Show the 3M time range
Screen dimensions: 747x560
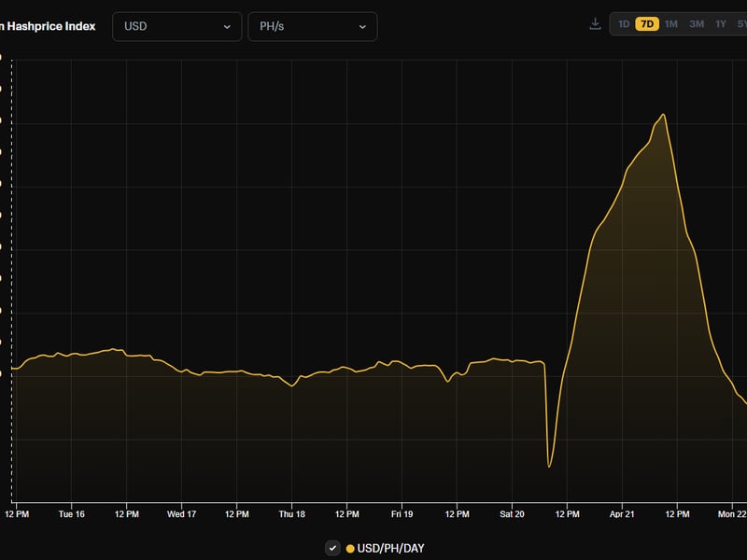pyautogui.click(x=697, y=24)
